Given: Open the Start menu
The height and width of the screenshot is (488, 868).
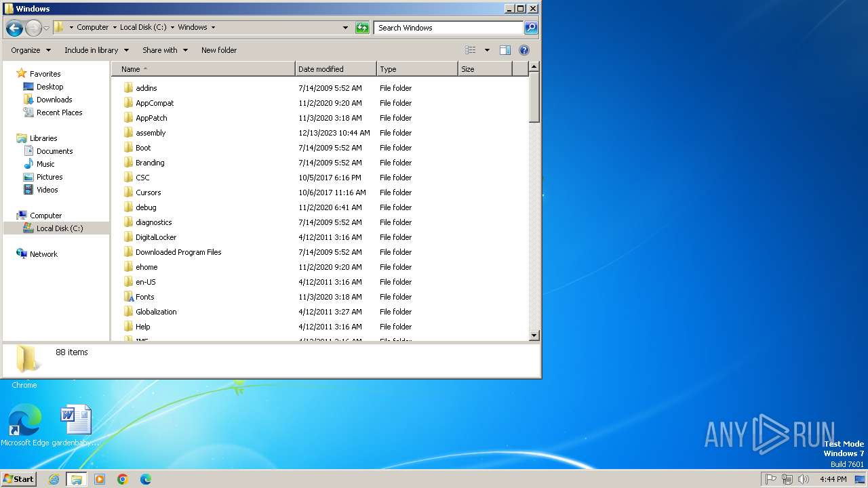Looking at the screenshot, I should (18, 479).
